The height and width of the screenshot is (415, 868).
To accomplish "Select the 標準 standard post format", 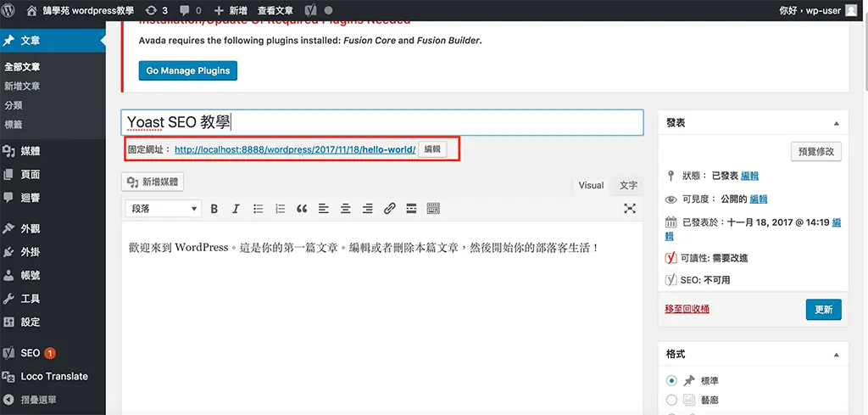I will point(671,381).
